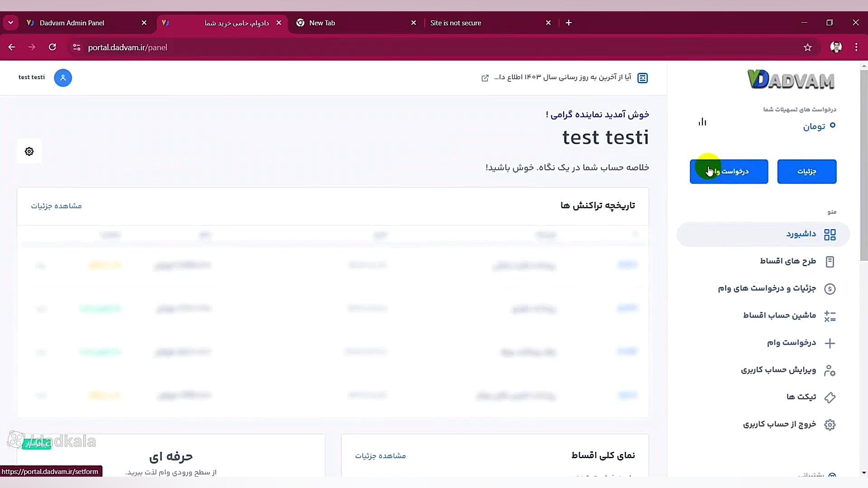Image resolution: width=868 pixels, height=488 pixels.
Task: Open the Chrome three-dot menu
Action: point(856,47)
